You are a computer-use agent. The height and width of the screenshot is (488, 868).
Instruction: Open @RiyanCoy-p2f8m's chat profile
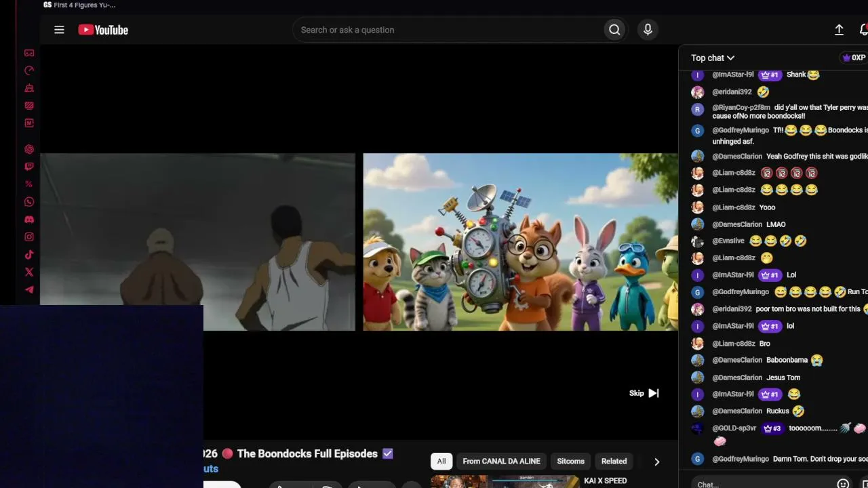[x=741, y=108]
